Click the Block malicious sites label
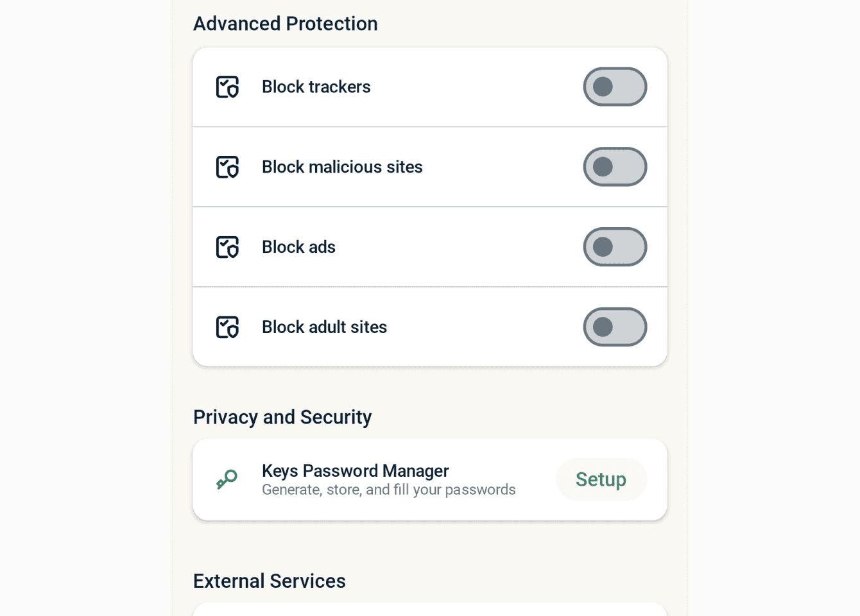 (x=342, y=167)
